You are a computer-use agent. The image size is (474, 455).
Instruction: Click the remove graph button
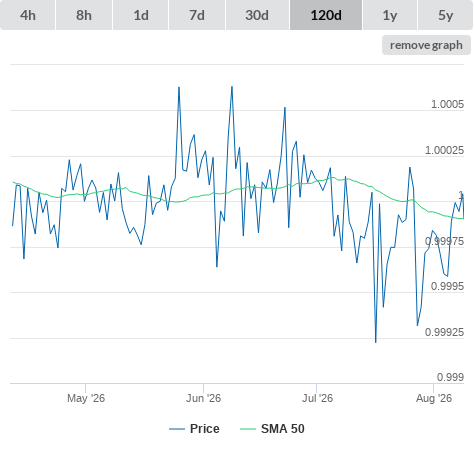click(426, 45)
